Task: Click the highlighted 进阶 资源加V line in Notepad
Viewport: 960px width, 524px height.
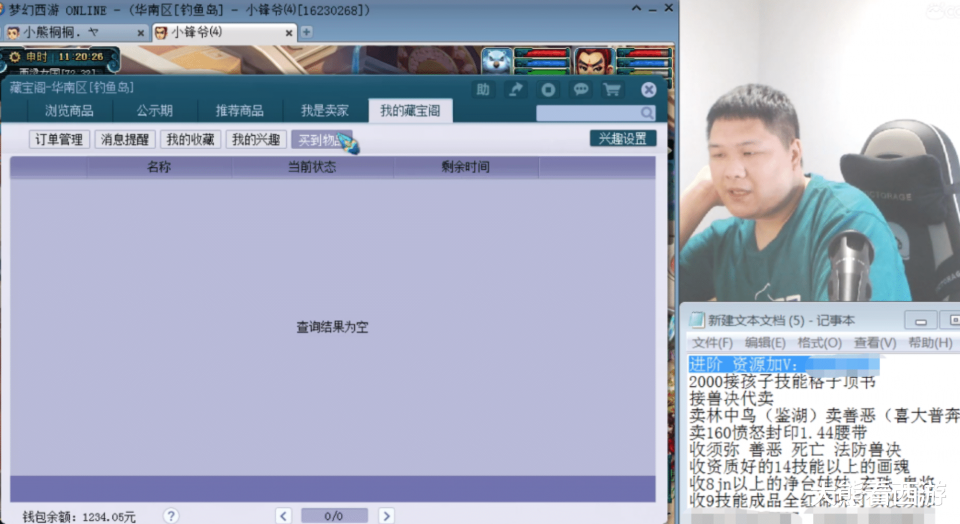Action: point(784,364)
